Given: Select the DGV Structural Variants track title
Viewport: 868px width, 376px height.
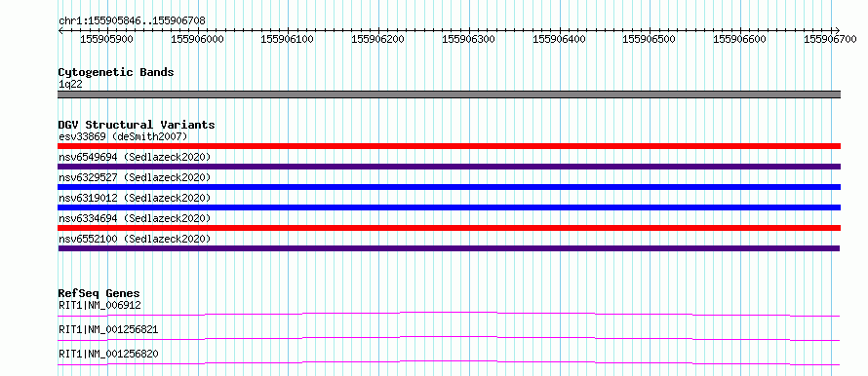Looking at the screenshot, I should 137,125.
